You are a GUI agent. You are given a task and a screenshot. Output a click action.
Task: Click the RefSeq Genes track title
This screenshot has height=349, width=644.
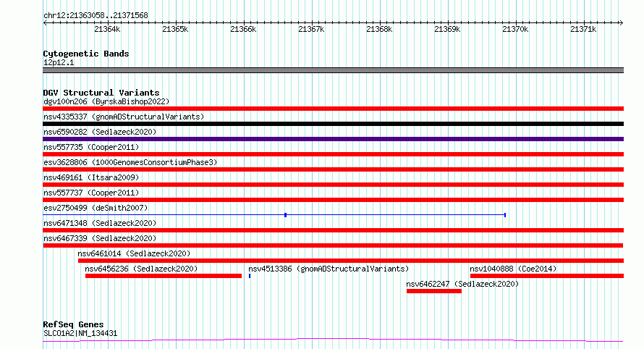tap(73, 325)
